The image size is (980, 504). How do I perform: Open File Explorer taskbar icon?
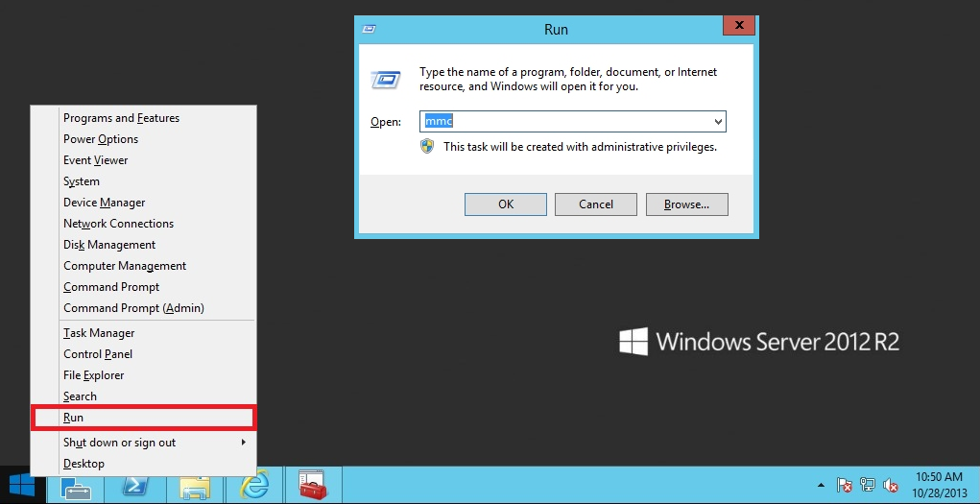pyautogui.click(x=195, y=486)
